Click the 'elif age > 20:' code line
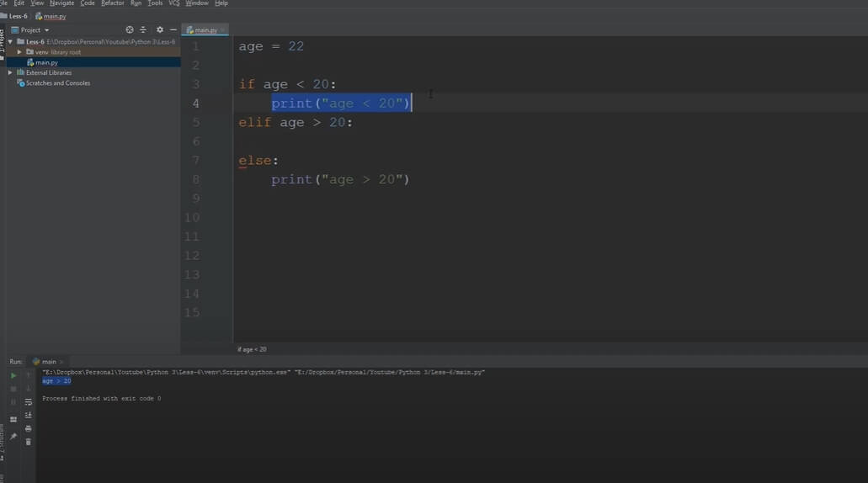 (296, 122)
